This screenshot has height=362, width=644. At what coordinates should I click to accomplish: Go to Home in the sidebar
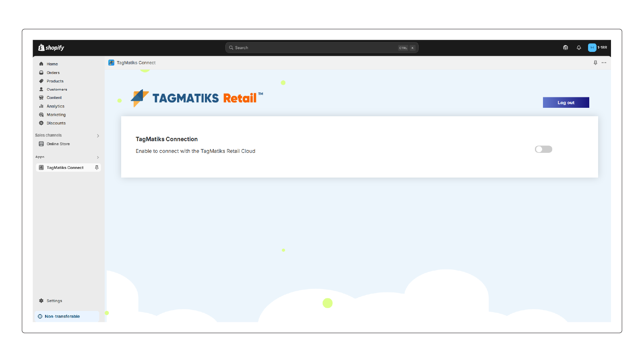[52, 64]
